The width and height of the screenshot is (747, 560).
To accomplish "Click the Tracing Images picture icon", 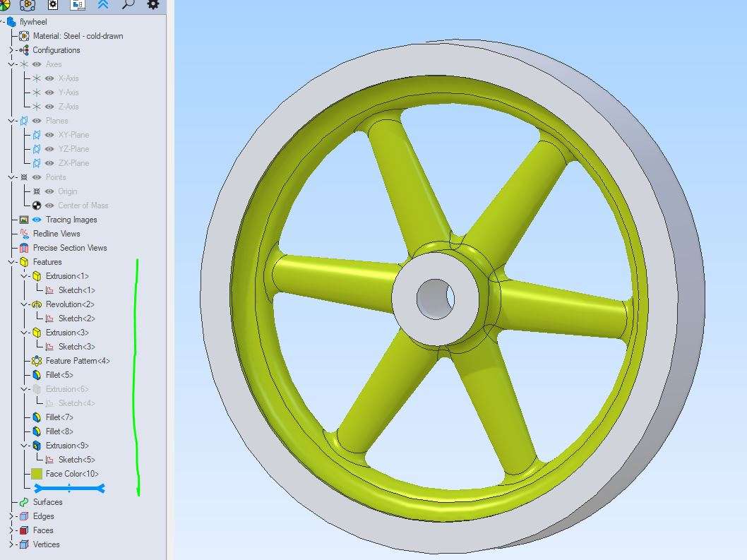I will click(x=24, y=220).
